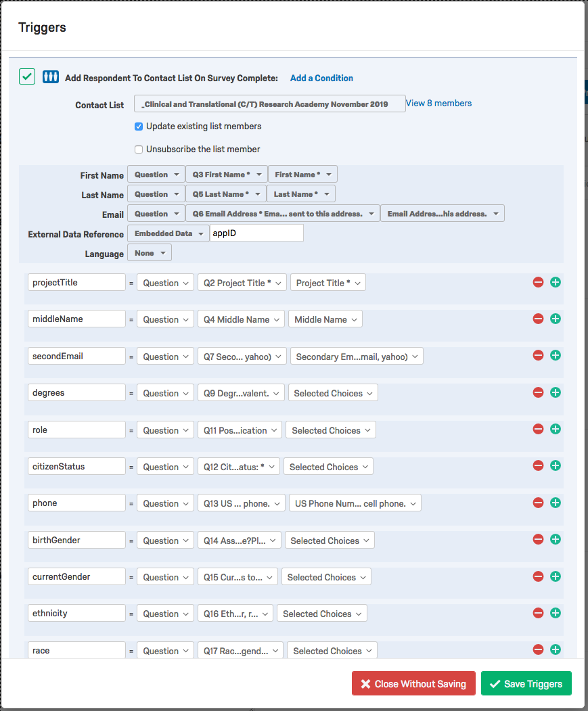Edit the appID external reference field
Screen dimensions: 588x711
tap(256, 233)
